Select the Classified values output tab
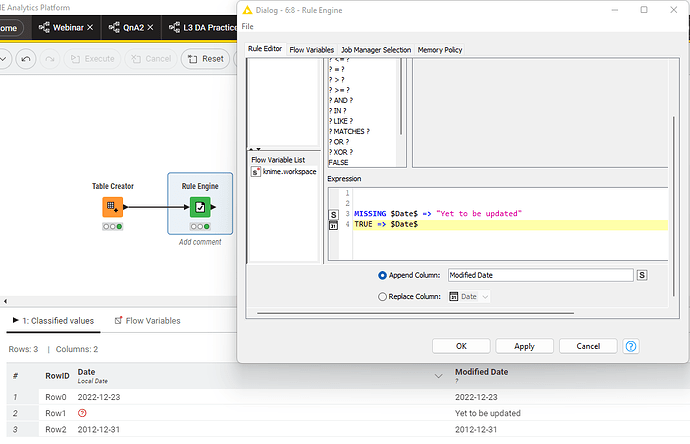 click(53, 321)
